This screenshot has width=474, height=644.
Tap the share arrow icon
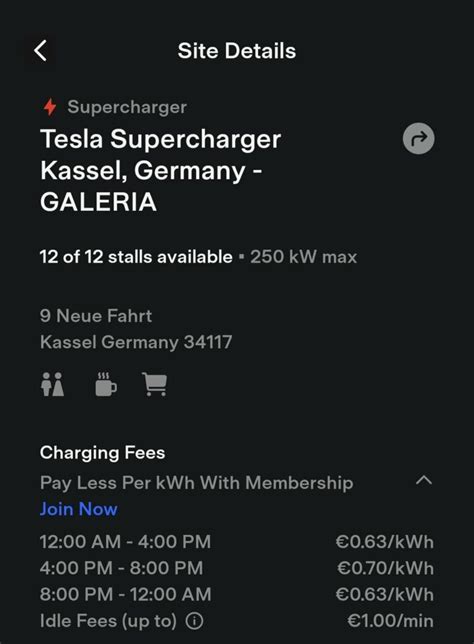(x=419, y=138)
